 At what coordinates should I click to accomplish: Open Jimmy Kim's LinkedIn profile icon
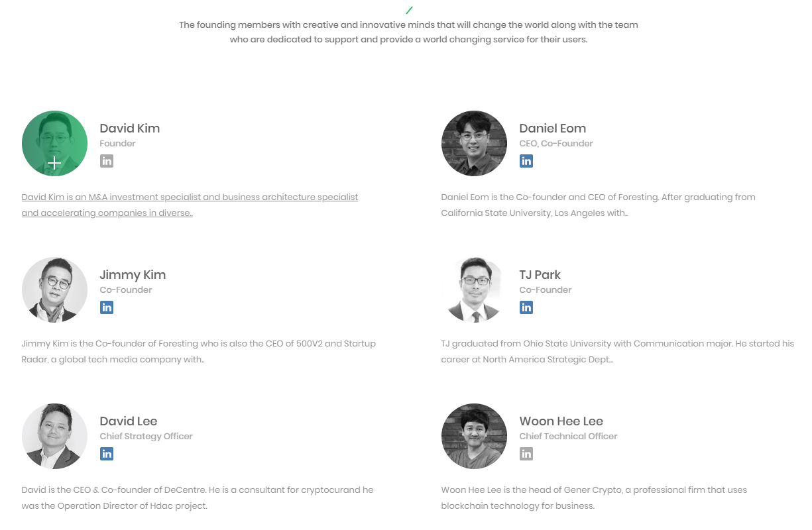pyautogui.click(x=107, y=307)
